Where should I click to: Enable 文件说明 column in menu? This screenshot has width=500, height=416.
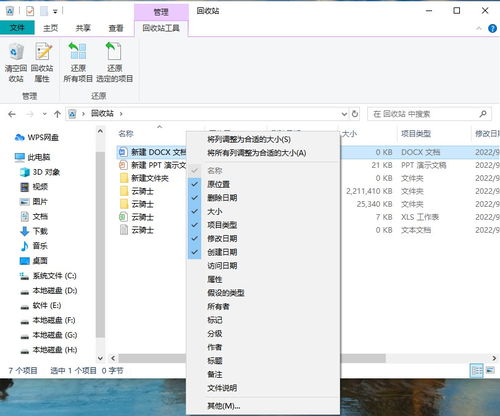(x=263, y=388)
